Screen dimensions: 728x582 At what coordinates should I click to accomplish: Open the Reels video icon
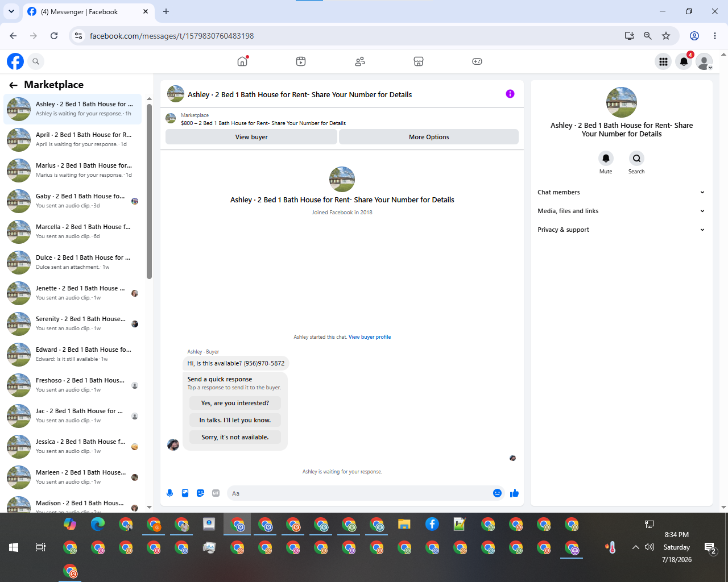tap(301, 61)
